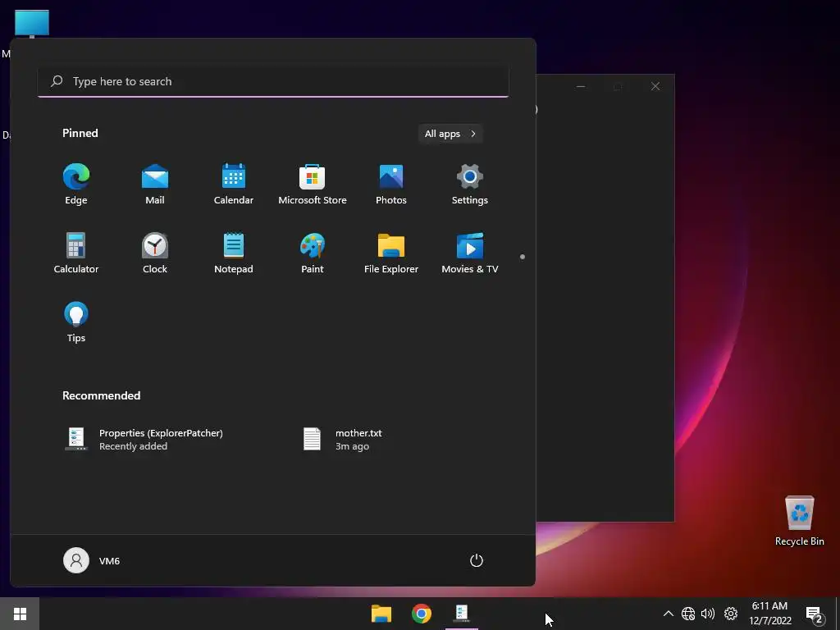
Task: Open File Explorer from the taskbar
Action: (x=381, y=614)
